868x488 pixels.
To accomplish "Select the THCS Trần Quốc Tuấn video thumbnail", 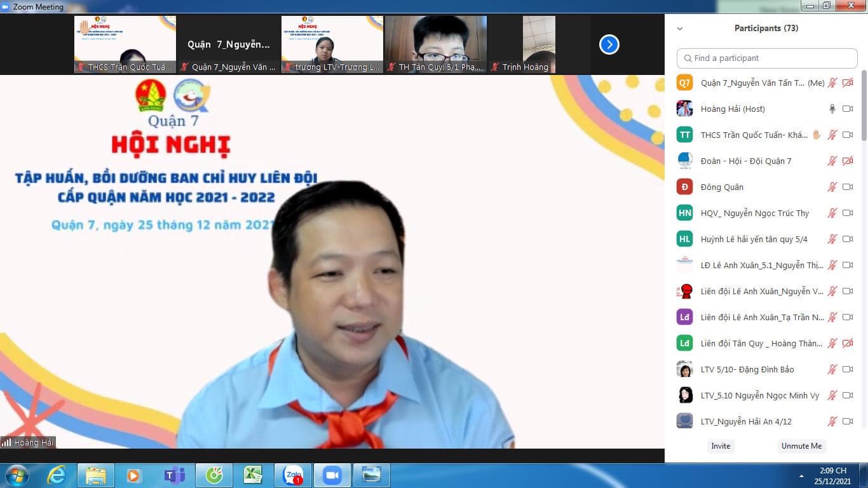I will [x=125, y=44].
